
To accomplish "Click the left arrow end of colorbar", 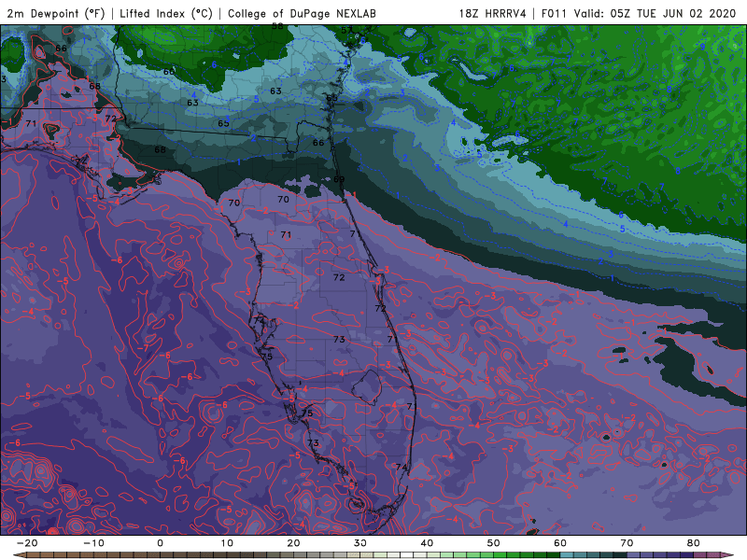I will click(19, 555).
